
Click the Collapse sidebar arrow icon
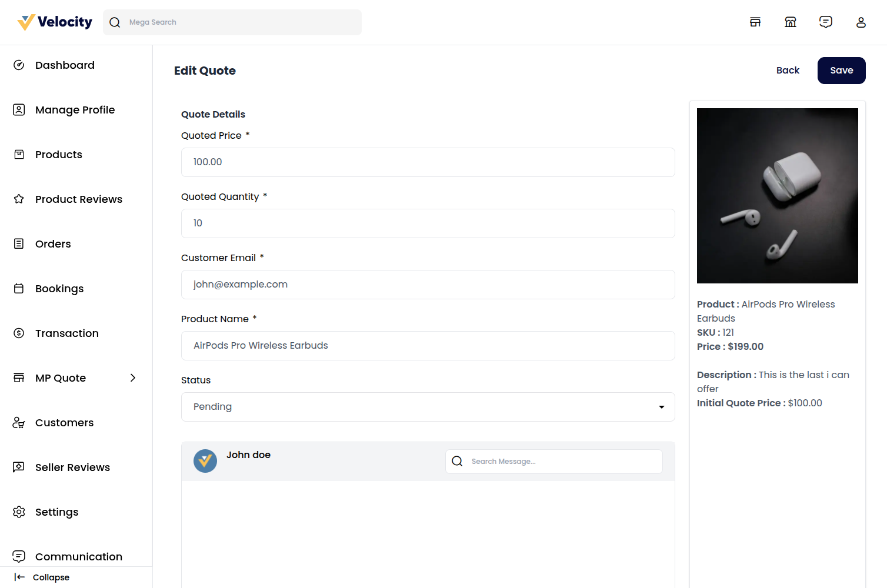(x=19, y=577)
